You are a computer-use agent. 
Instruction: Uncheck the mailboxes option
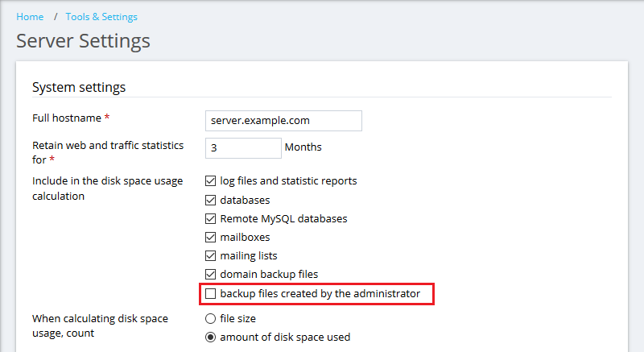(210, 237)
